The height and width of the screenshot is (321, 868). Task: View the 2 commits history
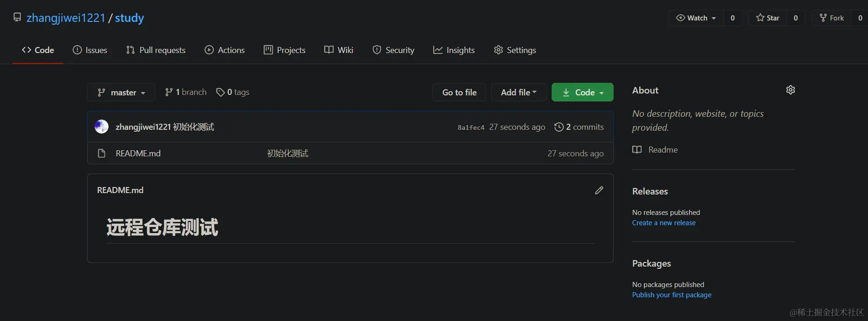click(579, 127)
